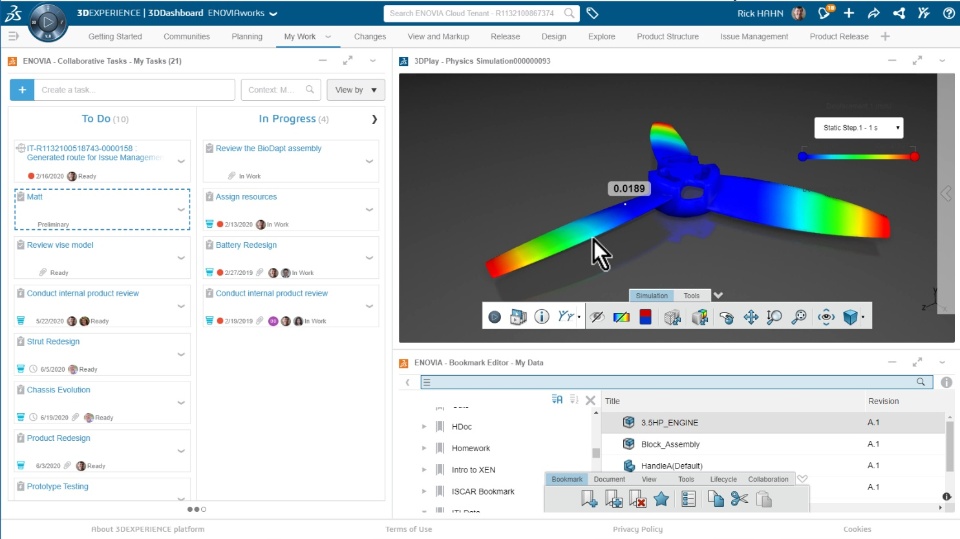
Task: Click the zoom-to-fit tool in 3DPlay
Action: 799,317
